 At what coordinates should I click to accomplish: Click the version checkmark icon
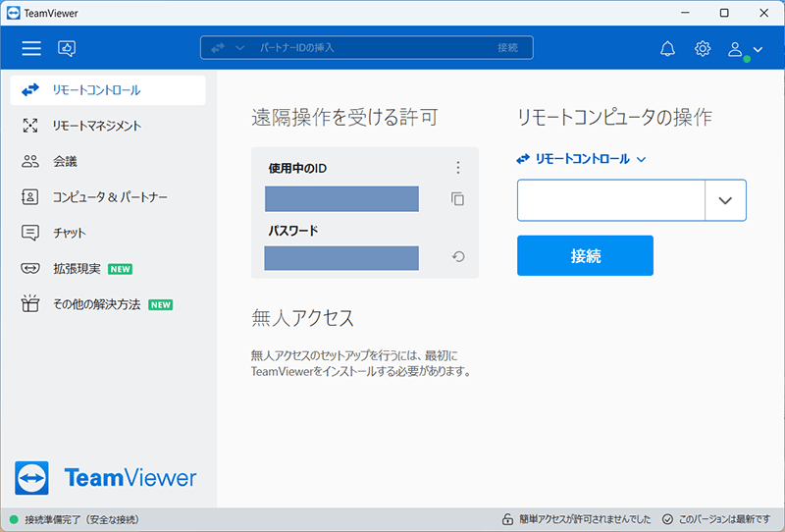(667, 519)
